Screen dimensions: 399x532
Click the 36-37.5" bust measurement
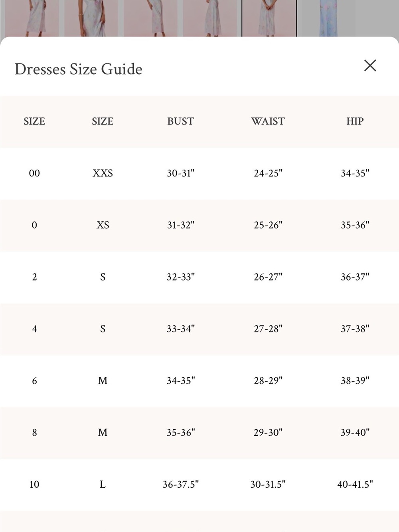pyautogui.click(x=180, y=485)
